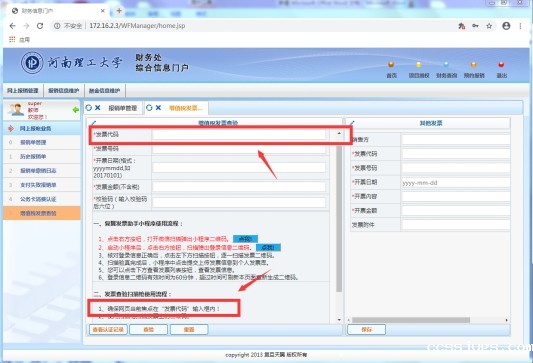
Task: Focus the 发票金额(不含税) input field
Action: pos(239,187)
